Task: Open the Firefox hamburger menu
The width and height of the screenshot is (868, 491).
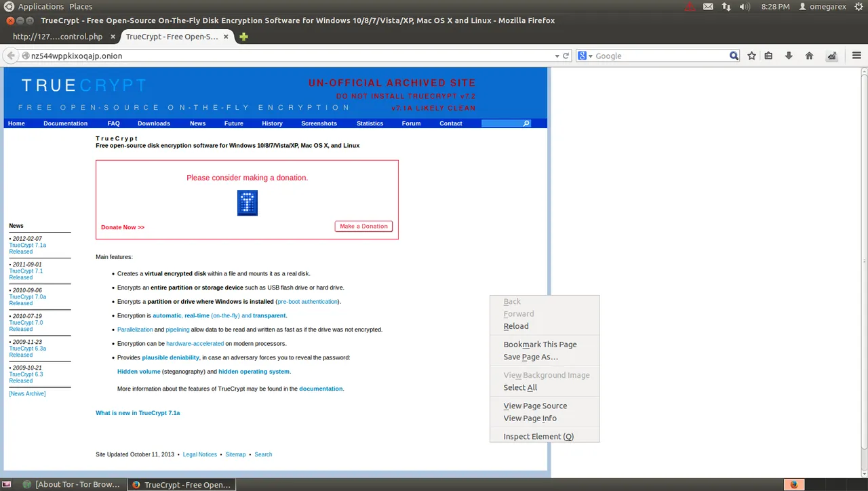Action: click(x=856, y=56)
